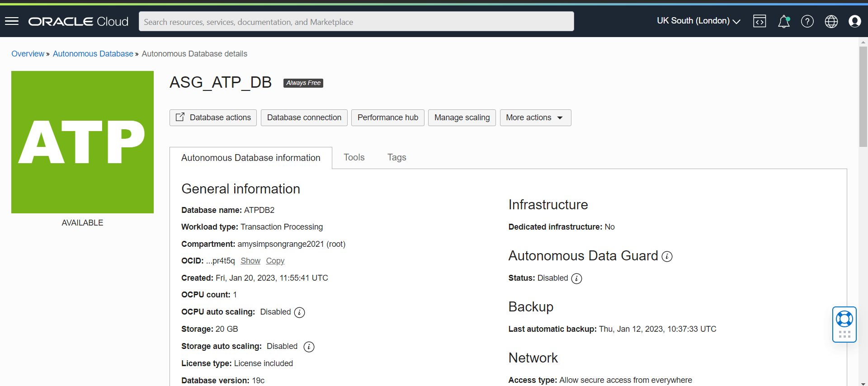View announcements via the bell icon

click(784, 21)
